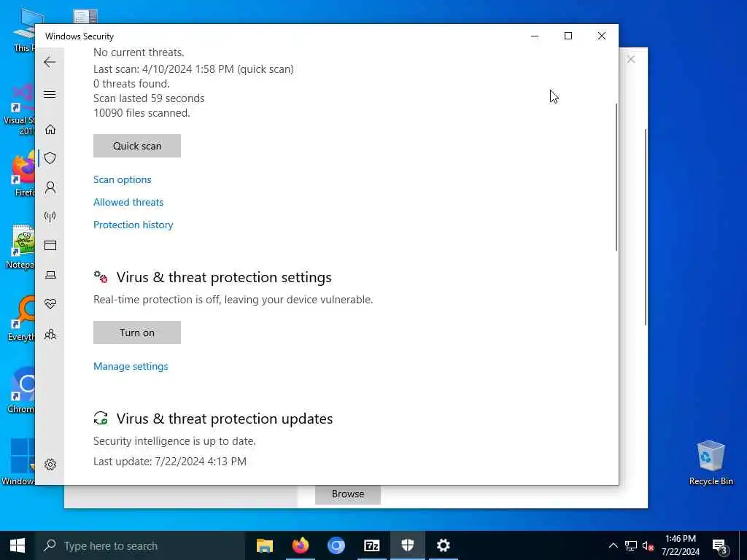
Task: Open Protection history link
Action: pos(133,225)
